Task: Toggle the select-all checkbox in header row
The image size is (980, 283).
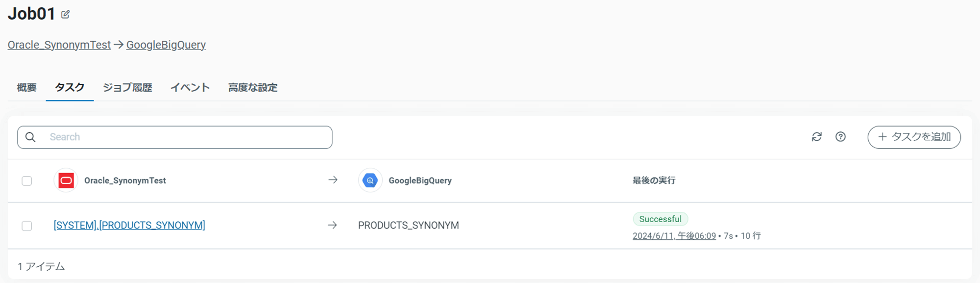Action: [x=27, y=181]
